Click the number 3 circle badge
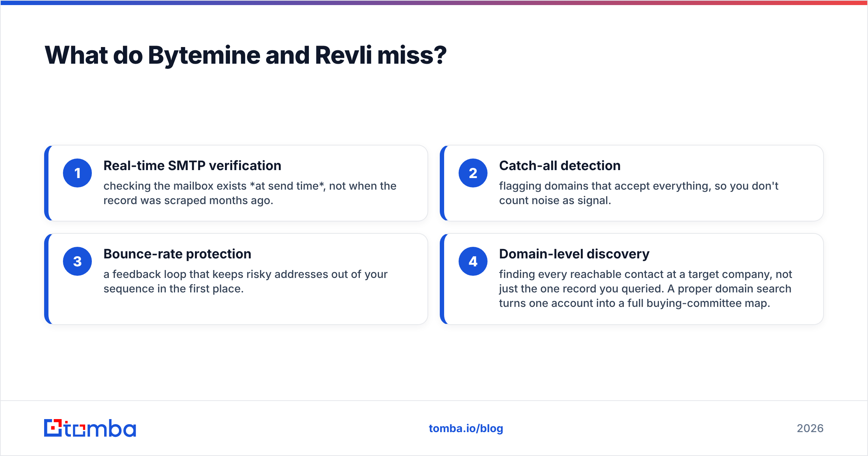Screen dimensions: 868x456 tap(77, 261)
